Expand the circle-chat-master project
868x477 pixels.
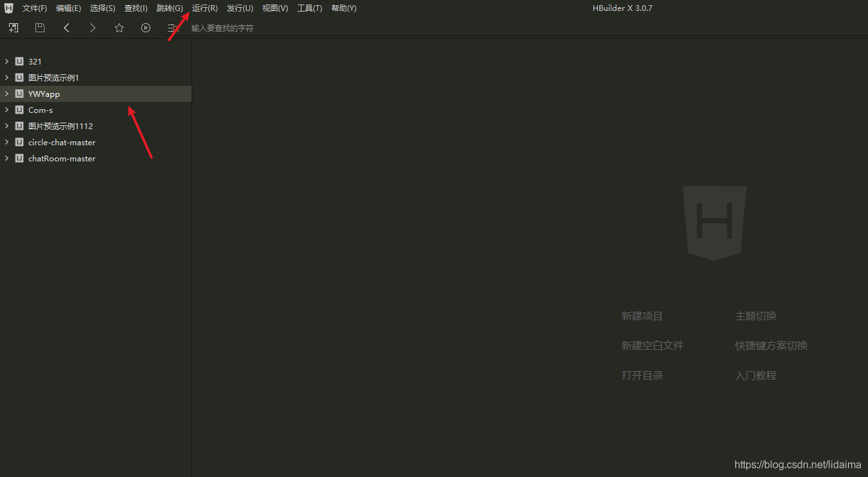pyautogui.click(x=6, y=142)
